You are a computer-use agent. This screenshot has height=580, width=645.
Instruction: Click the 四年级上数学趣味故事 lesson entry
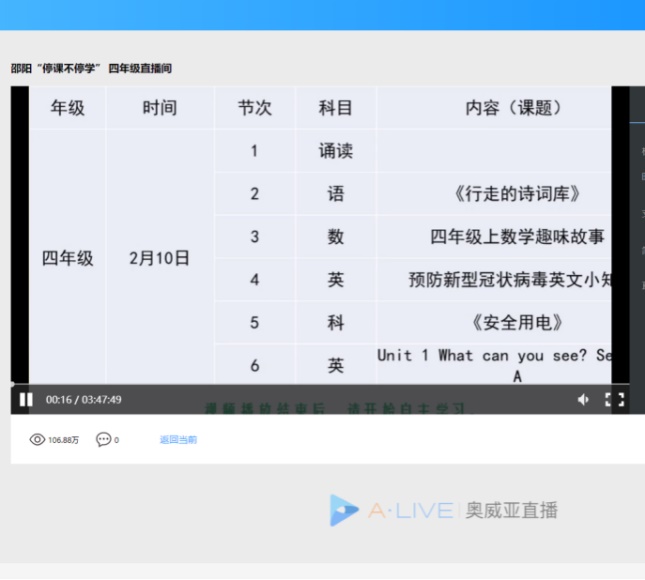(517, 237)
